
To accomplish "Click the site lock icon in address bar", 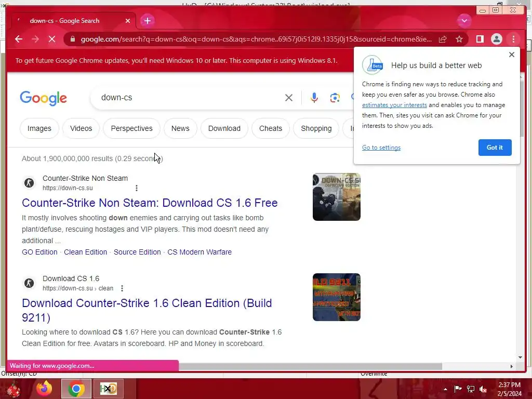I will 73,39.
